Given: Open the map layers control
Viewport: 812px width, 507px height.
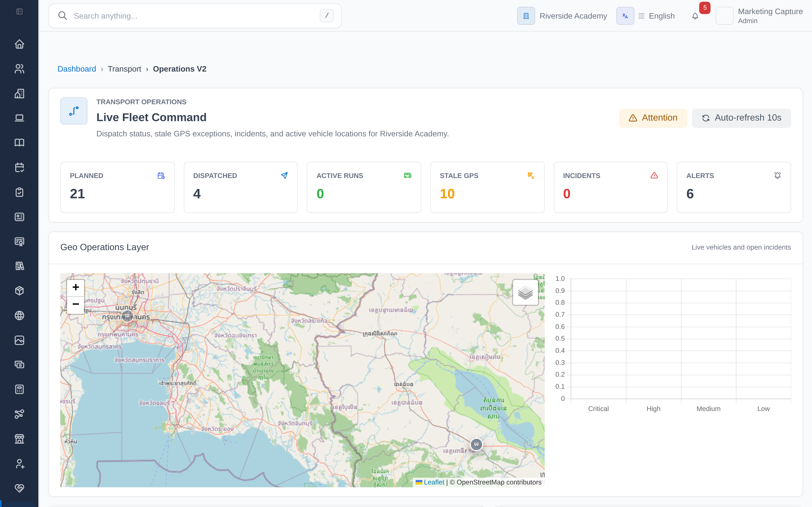Looking at the screenshot, I should (x=525, y=292).
